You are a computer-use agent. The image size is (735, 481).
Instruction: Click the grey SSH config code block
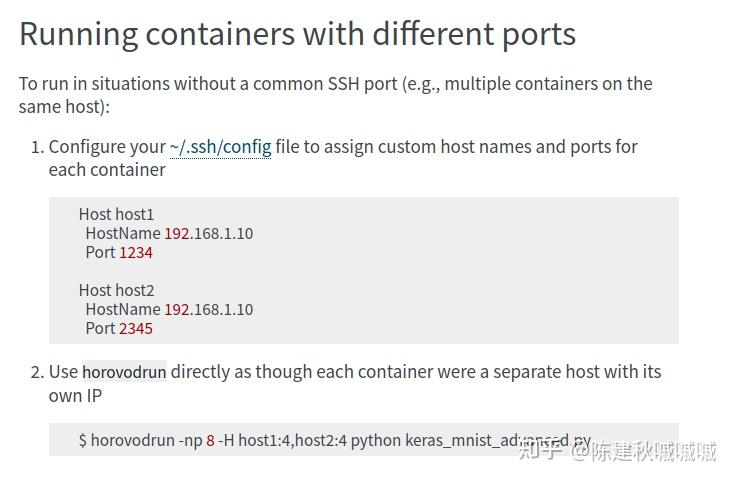coord(364,271)
